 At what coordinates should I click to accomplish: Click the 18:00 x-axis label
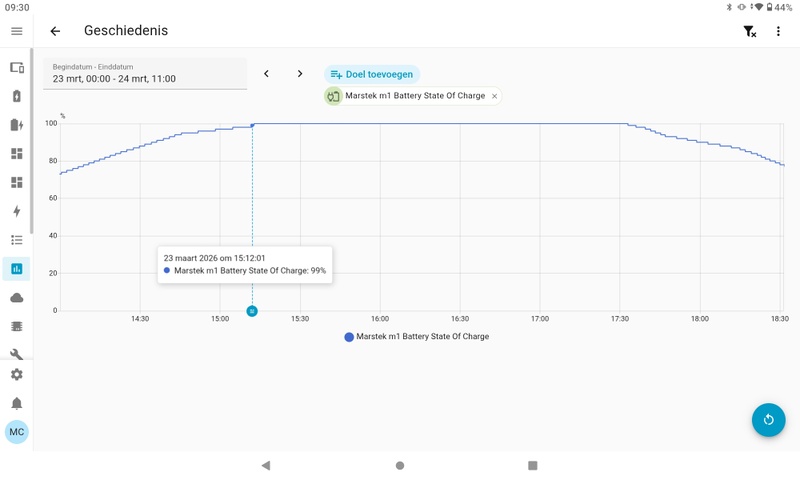pos(700,319)
